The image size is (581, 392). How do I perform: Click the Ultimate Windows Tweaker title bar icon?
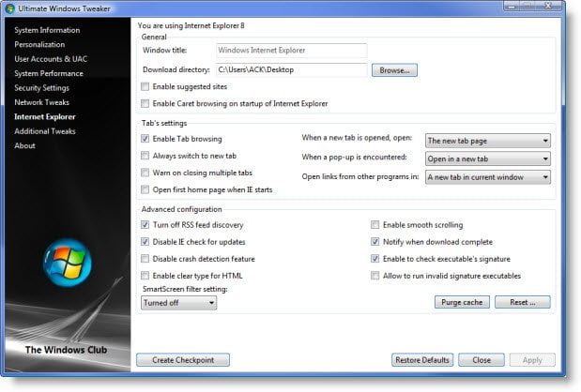pos(10,8)
